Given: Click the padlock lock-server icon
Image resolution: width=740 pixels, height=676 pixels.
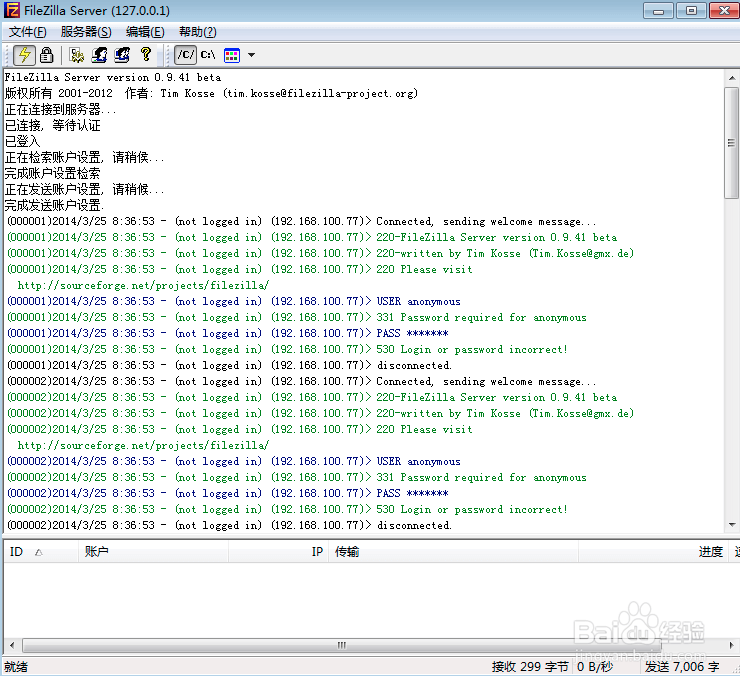Looking at the screenshot, I should pyautogui.click(x=46, y=55).
